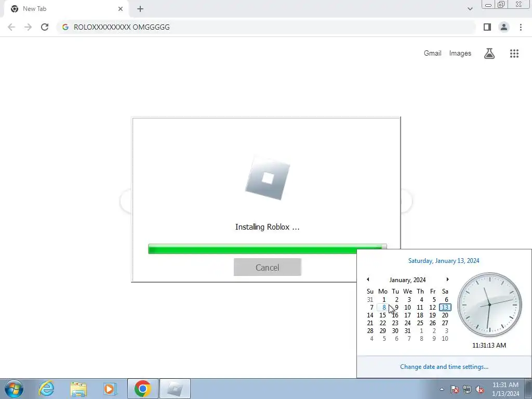The image size is (532, 399).
Task: Open a new Chrome tab
Action: (140, 9)
